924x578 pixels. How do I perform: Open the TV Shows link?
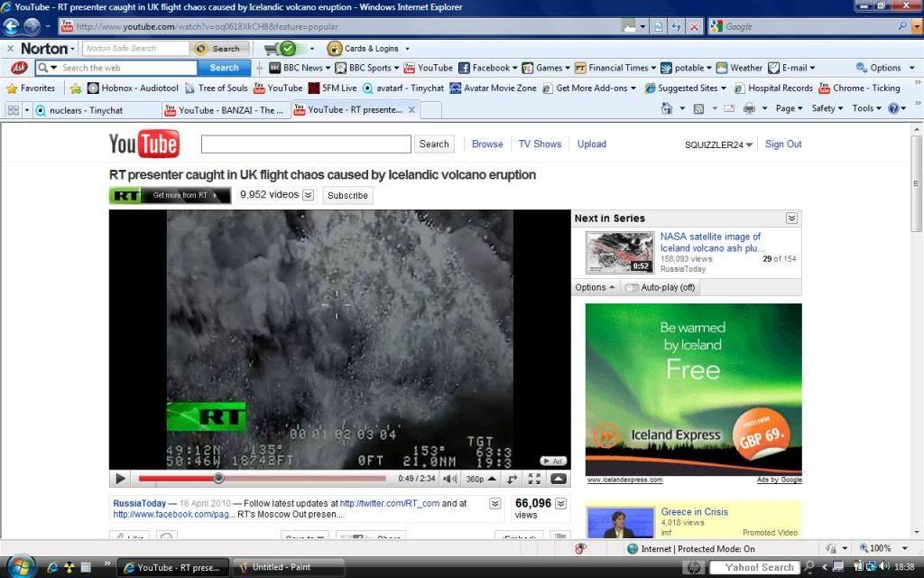pos(540,144)
